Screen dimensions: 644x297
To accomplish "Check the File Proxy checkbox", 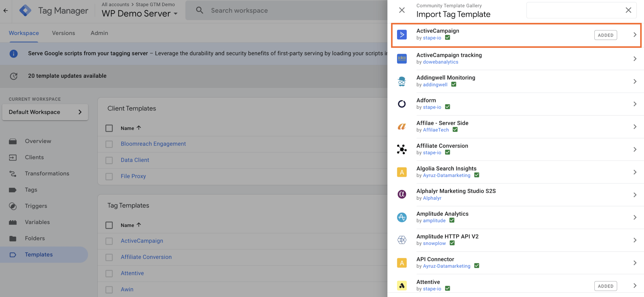I will pyautogui.click(x=109, y=176).
